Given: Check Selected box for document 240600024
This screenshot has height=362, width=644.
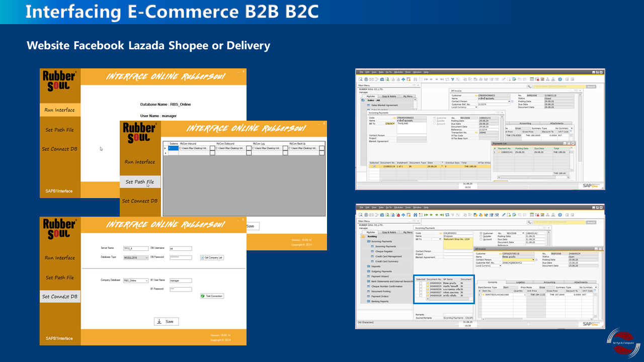Looking at the screenshot, I should tap(421, 283).
